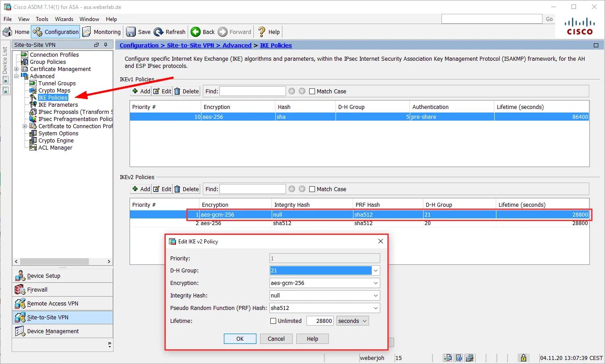Maximize the IKE Policies content pane
The width and height of the screenshot is (605, 364).
coord(596,45)
